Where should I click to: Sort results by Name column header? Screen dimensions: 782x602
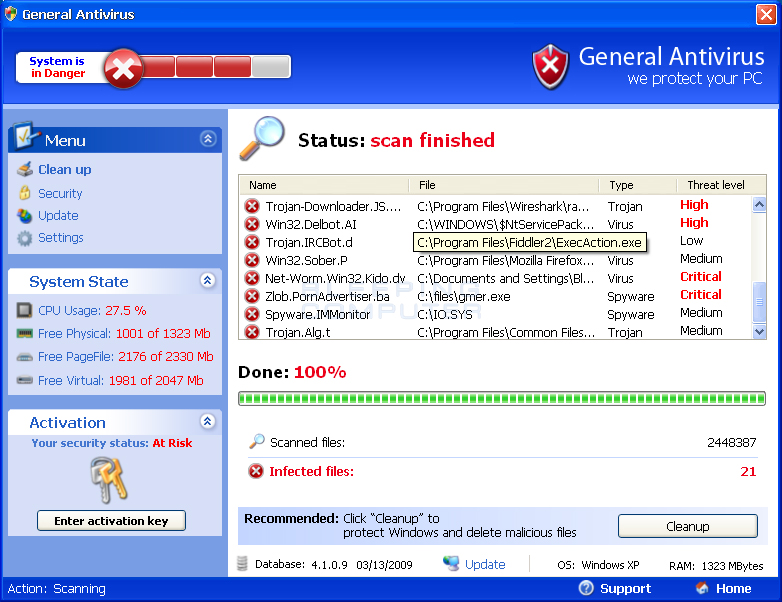[324, 185]
